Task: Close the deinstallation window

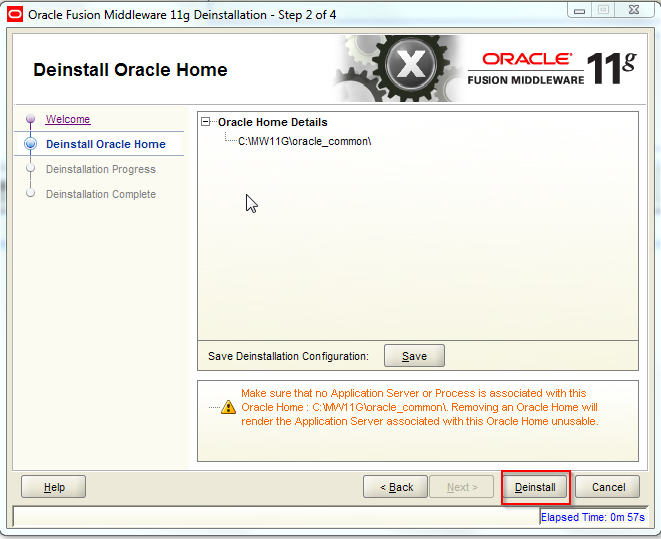Action: tap(634, 10)
